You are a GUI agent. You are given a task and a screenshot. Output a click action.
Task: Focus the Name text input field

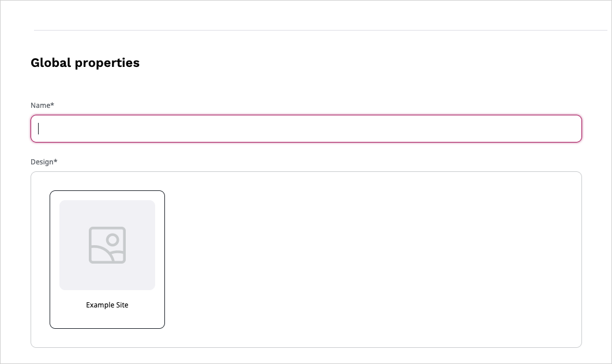(x=306, y=129)
